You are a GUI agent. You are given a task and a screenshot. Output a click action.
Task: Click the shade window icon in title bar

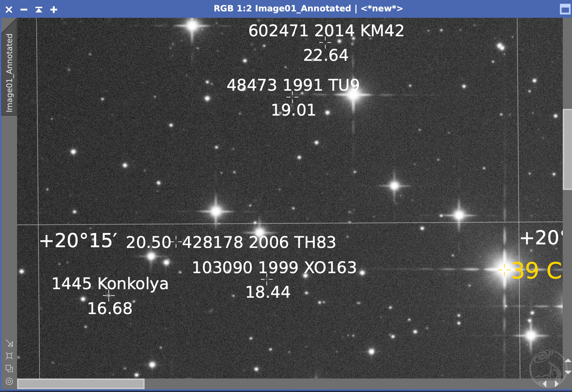point(39,10)
